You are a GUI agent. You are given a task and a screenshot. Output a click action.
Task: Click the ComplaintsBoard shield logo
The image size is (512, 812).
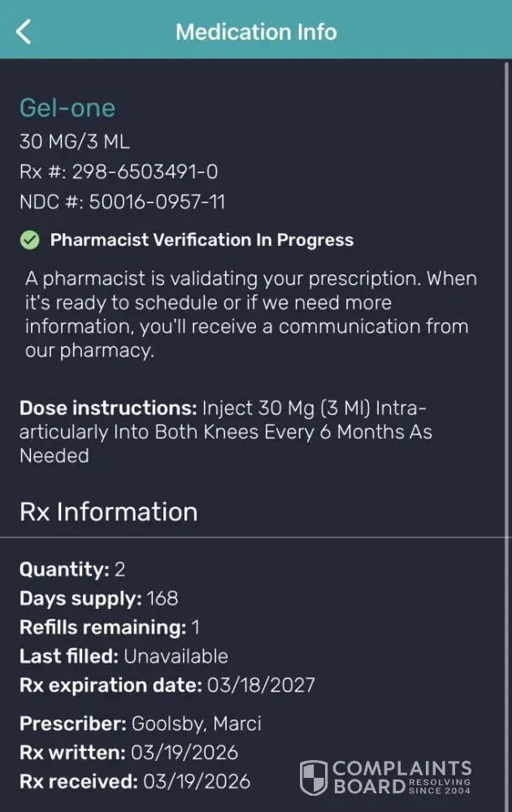tap(314, 777)
